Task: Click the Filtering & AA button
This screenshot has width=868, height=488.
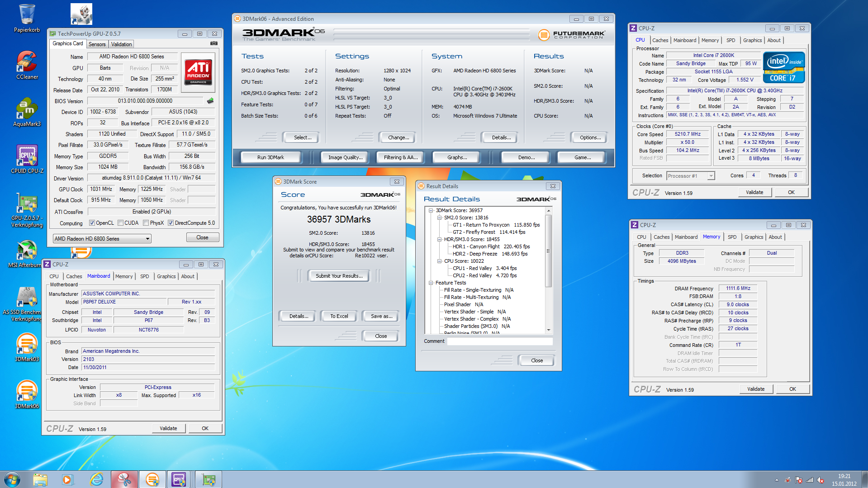Action: coord(401,157)
